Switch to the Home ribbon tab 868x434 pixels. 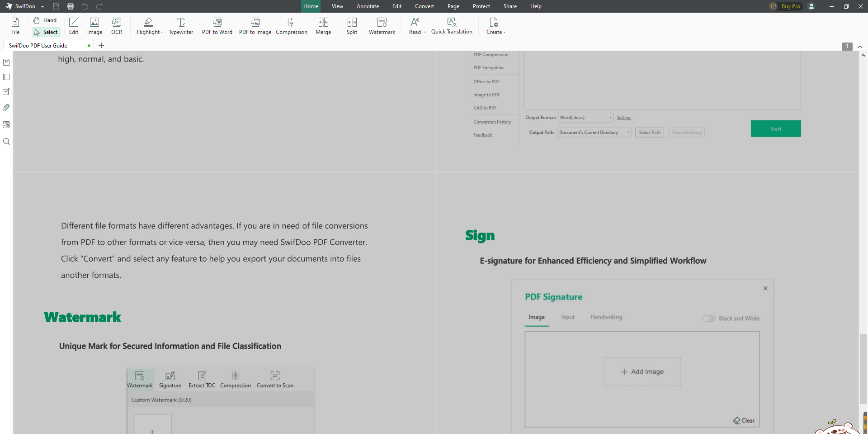(311, 6)
